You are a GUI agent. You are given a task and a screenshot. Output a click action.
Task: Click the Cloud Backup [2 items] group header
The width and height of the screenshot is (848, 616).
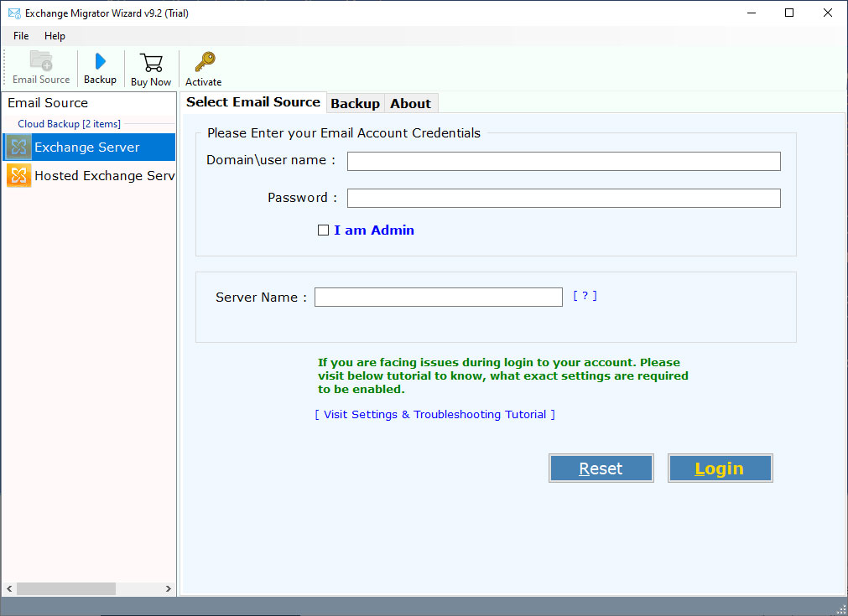(70, 124)
